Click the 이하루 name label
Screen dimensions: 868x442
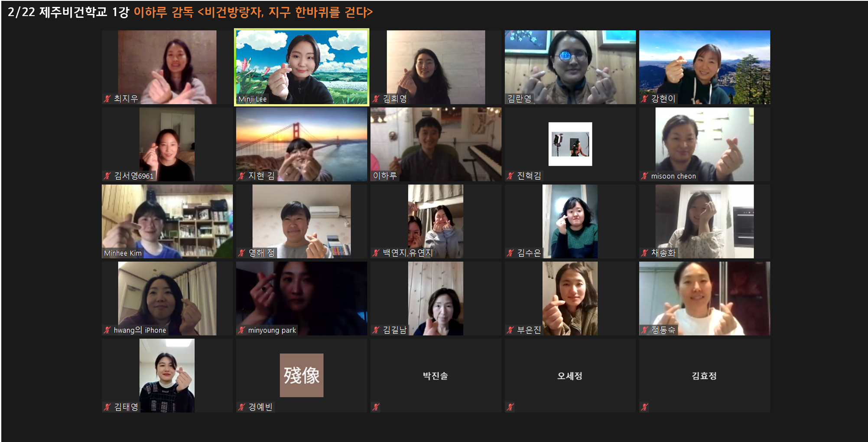tap(385, 176)
